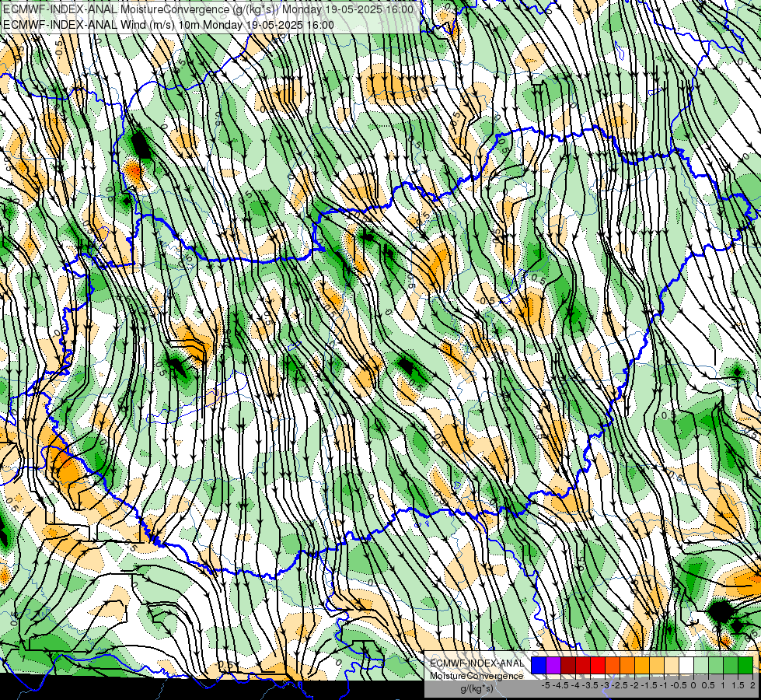Image resolution: width=761 pixels, height=700 pixels.
Task: Click the darkest green legend swatch
Action: point(745,665)
